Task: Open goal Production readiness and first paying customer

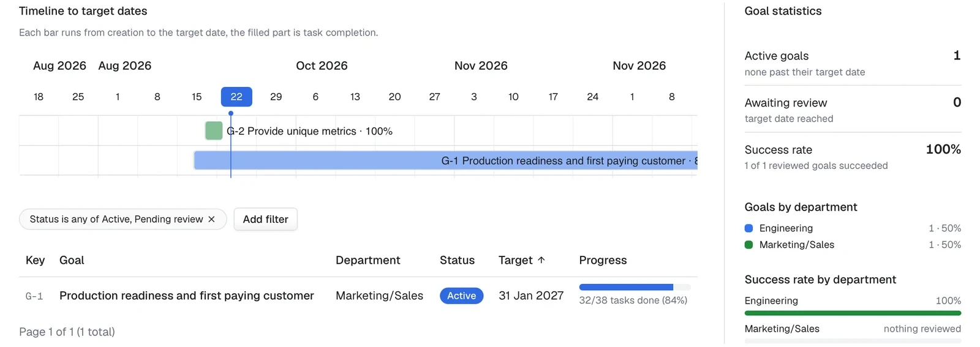Action: 187,296
